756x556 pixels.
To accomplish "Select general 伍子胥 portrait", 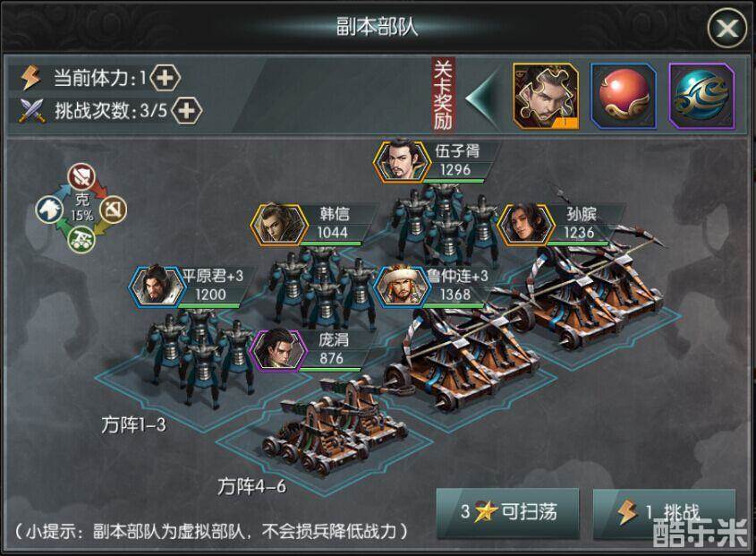I will coord(401,161).
